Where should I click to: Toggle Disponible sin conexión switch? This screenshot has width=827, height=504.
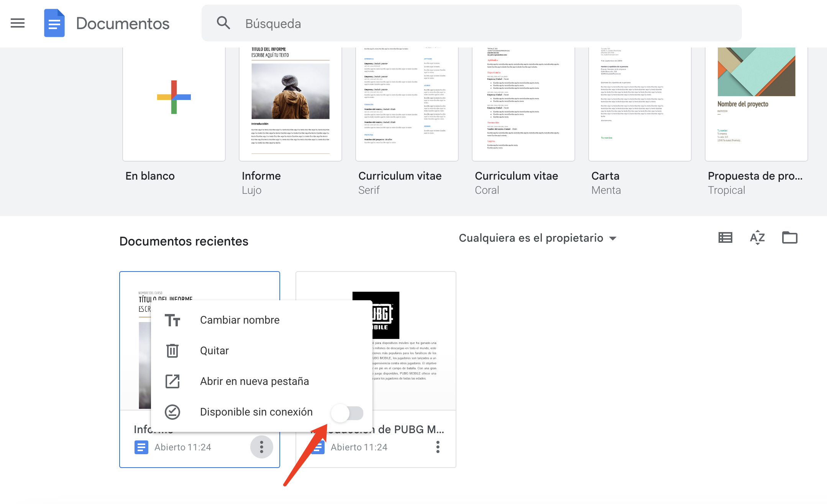coord(347,413)
